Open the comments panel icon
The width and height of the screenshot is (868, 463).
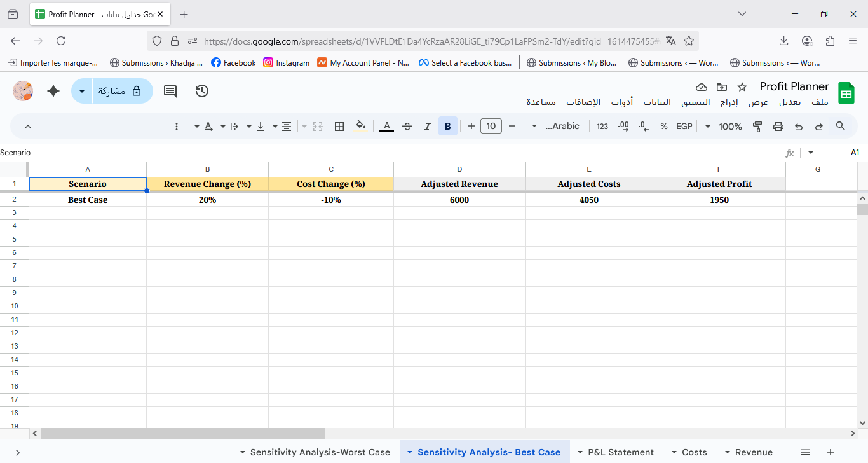point(170,91)
